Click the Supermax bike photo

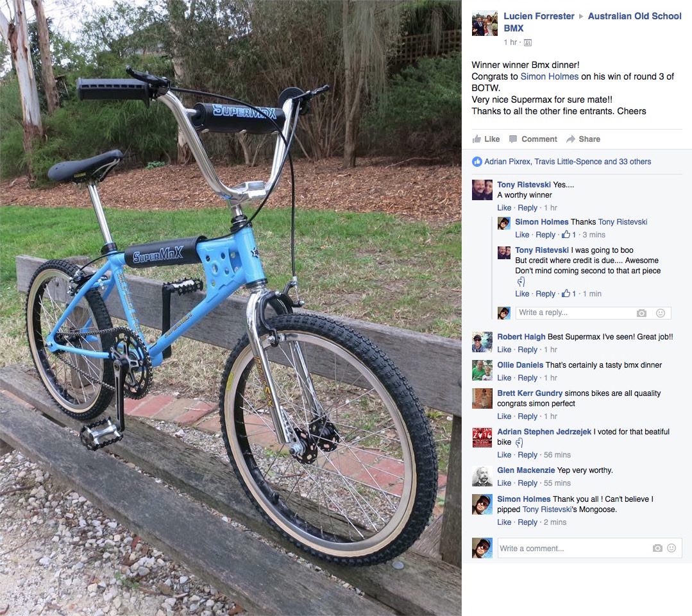click(x=231, y=308)
